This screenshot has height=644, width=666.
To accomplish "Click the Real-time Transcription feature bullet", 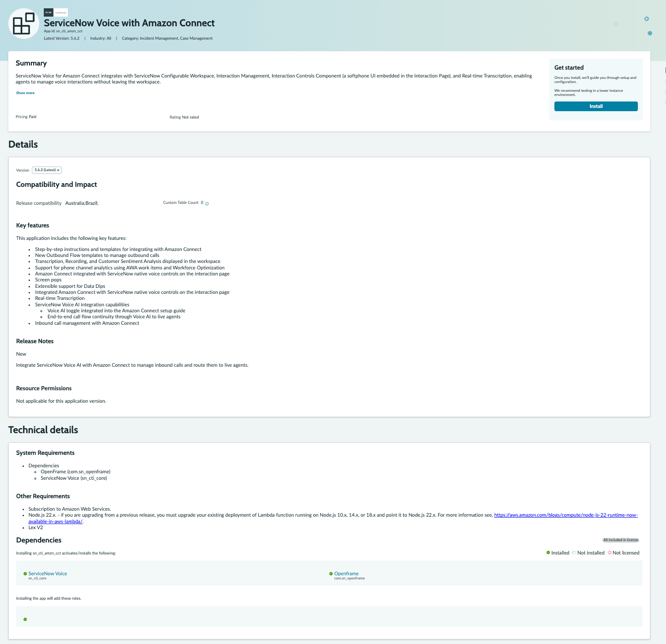I will coord(60,298).
